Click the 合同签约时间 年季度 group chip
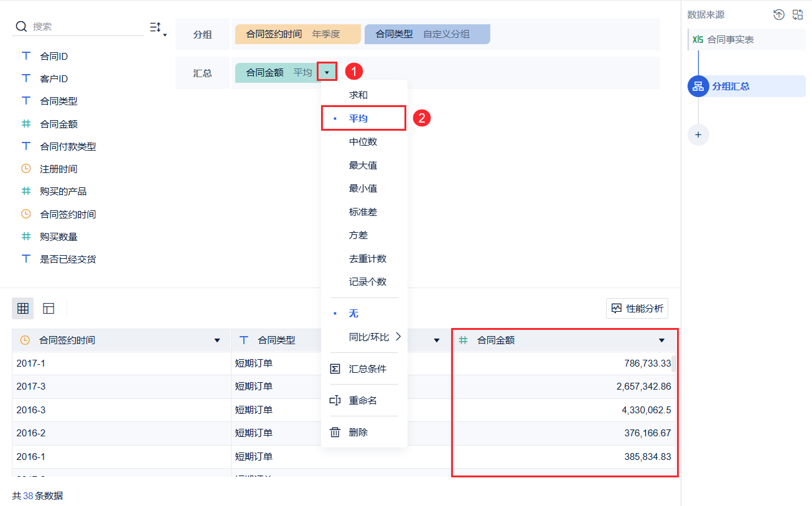Viewport: 812px width, 506px height. [x=298, y=34]
